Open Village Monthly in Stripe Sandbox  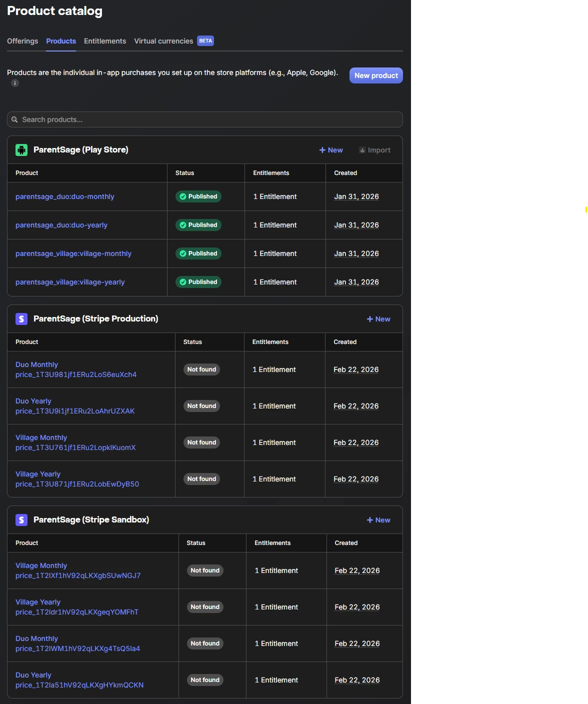pos(78,570)
